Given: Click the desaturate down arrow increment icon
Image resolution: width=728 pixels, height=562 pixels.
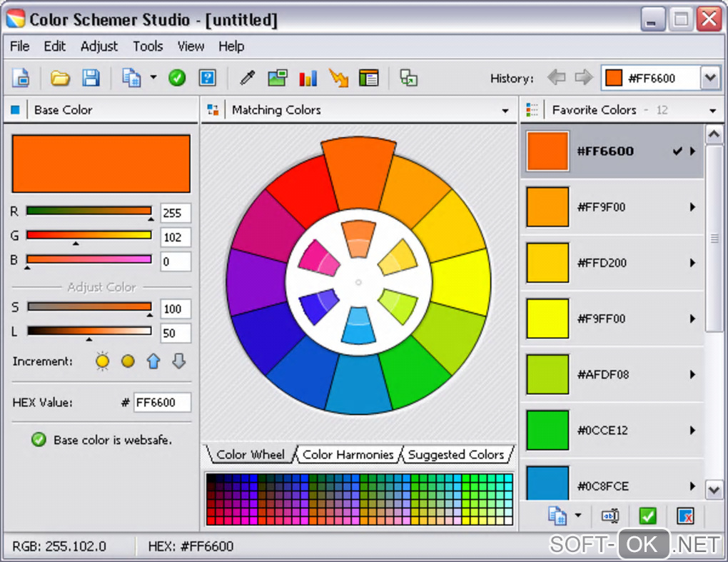Looking at the screenshot, I should [x=178, y=361].
